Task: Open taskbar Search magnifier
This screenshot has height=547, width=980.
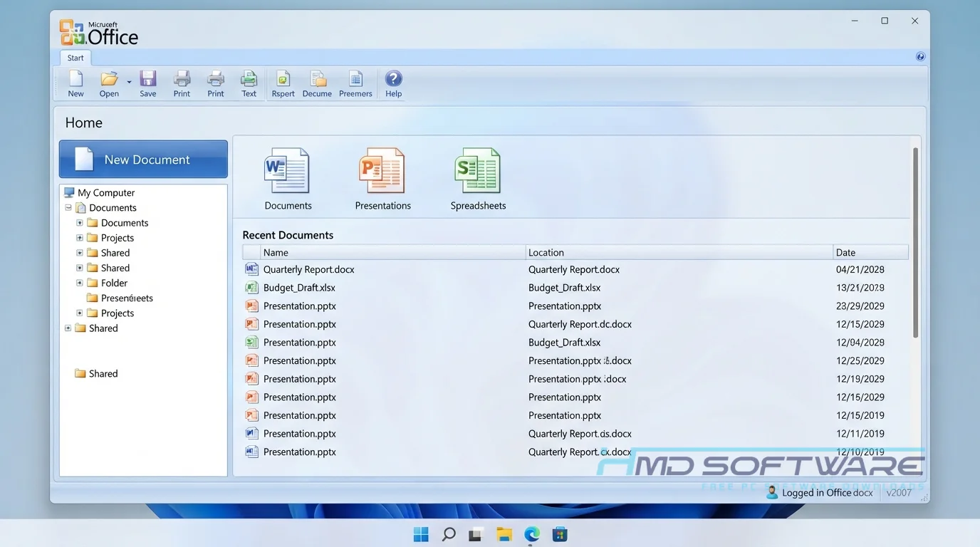Action: 449,534
